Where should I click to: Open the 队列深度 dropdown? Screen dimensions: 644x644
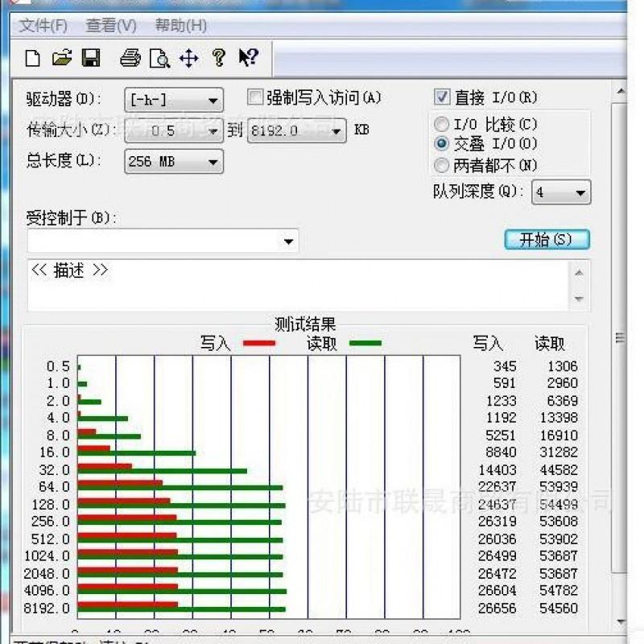coord(561,192)
